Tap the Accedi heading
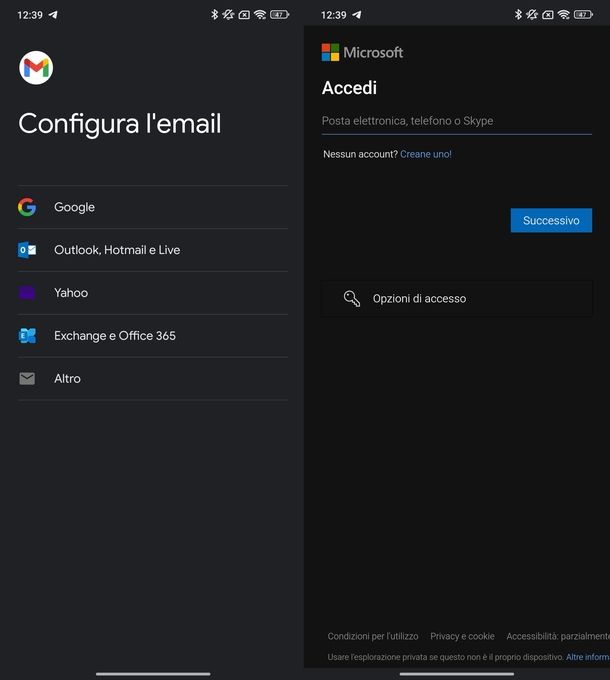Viewport: 610px width, 680px height. pos(349,88)
